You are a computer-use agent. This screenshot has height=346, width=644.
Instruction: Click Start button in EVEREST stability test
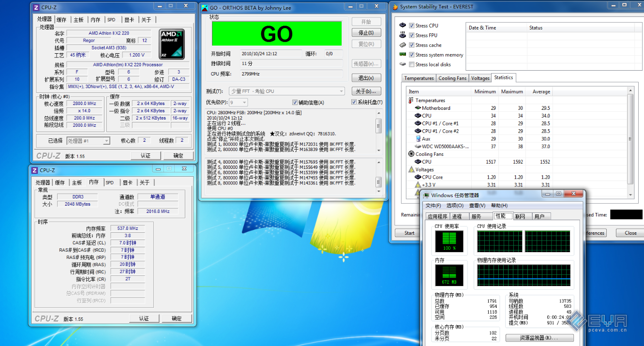pos(409,233)
